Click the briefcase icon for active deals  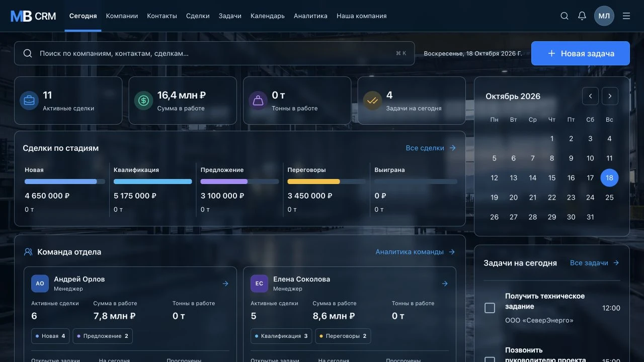(29, 101)
